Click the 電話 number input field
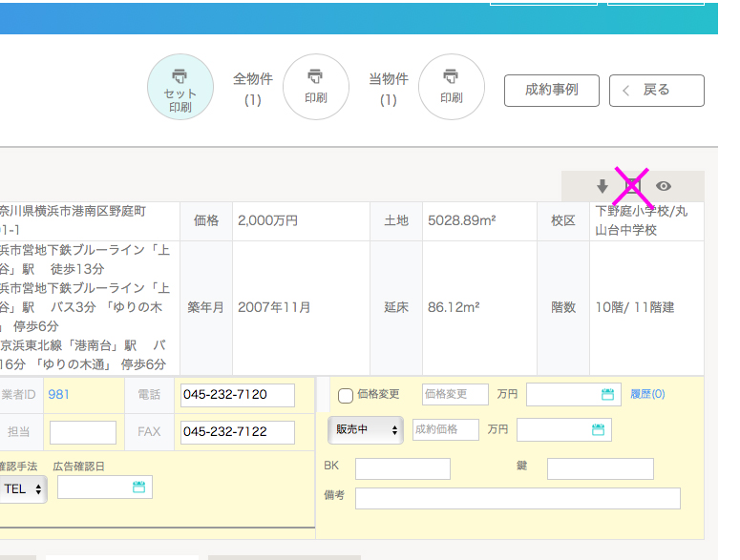This screenshot has width=740, height=560. 237,395
